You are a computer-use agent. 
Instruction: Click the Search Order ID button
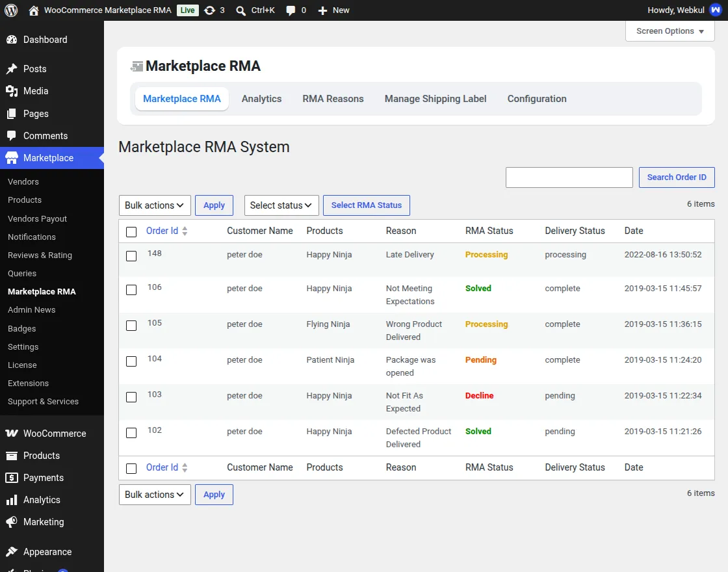point(677,177)
